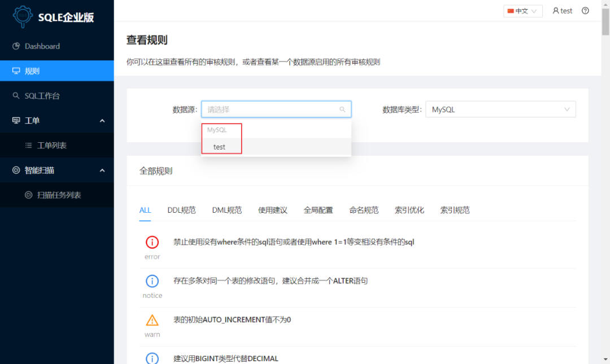Click the 工单 sidebar icon
The image size is (610, 364).
pos(16,120)
